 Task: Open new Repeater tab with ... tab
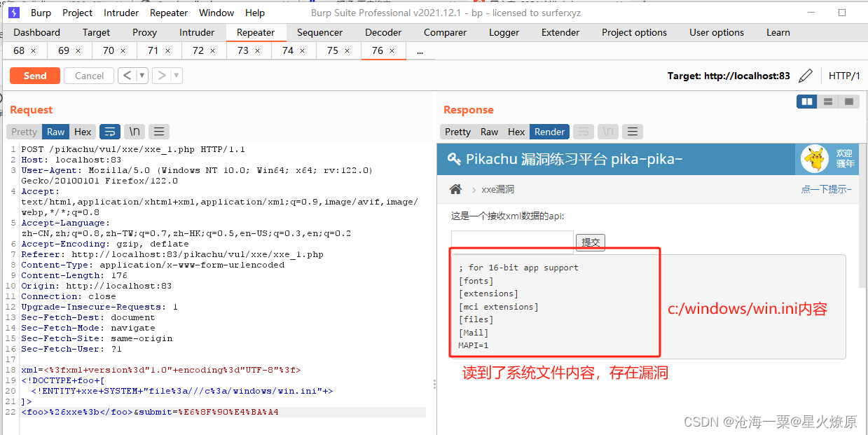[x=420, y=50]
